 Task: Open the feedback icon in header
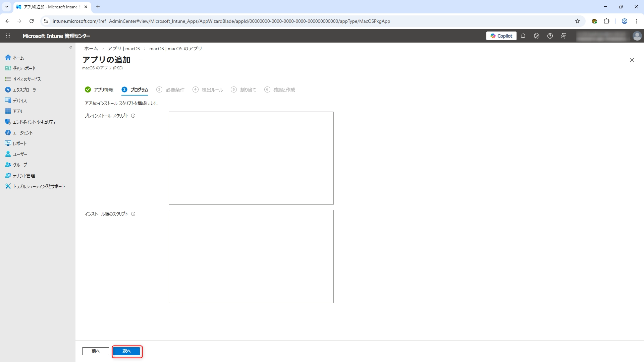563,36
